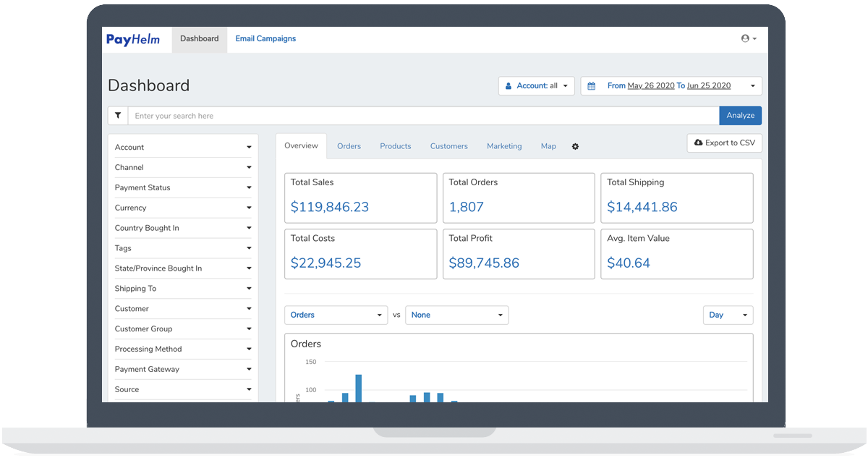
Task: Click the Jun 25 2020 end date
Action: click(x=709, y=86)
